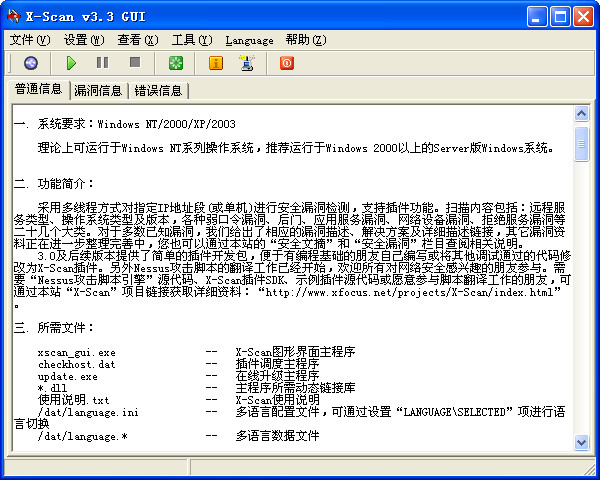Click the /dat/language.* line
The height and width of the screenshot is (480, 600).
click(x=83, y=436)
